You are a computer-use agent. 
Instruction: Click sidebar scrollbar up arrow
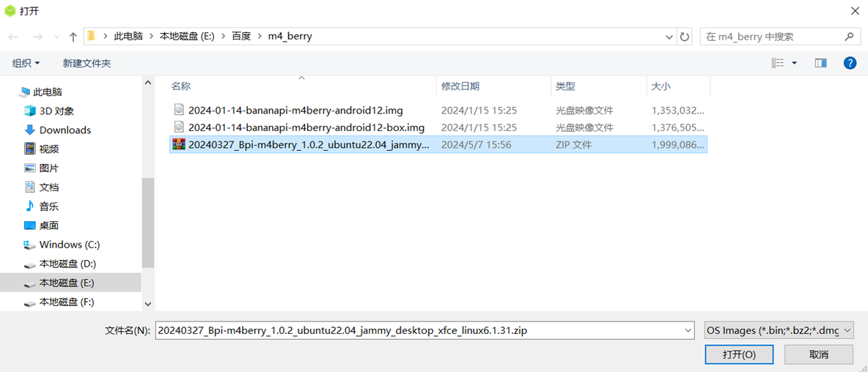tap(148, 82)
